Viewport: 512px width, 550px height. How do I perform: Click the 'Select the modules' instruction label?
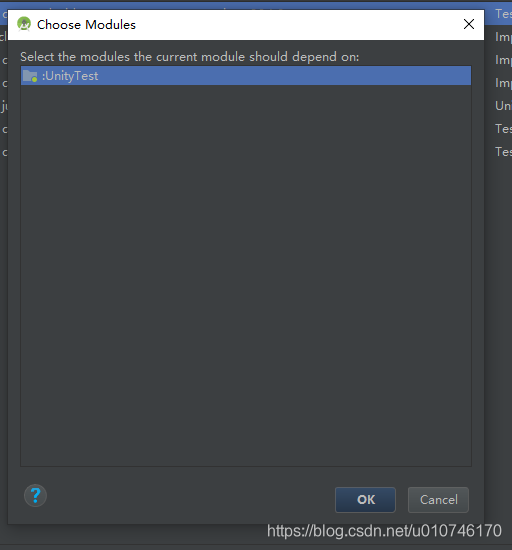click(x=190, y=57)
